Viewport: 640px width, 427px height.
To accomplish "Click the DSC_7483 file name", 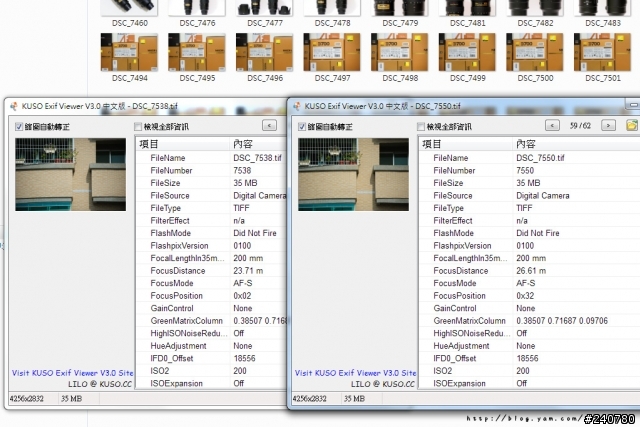I will (603, 23).
